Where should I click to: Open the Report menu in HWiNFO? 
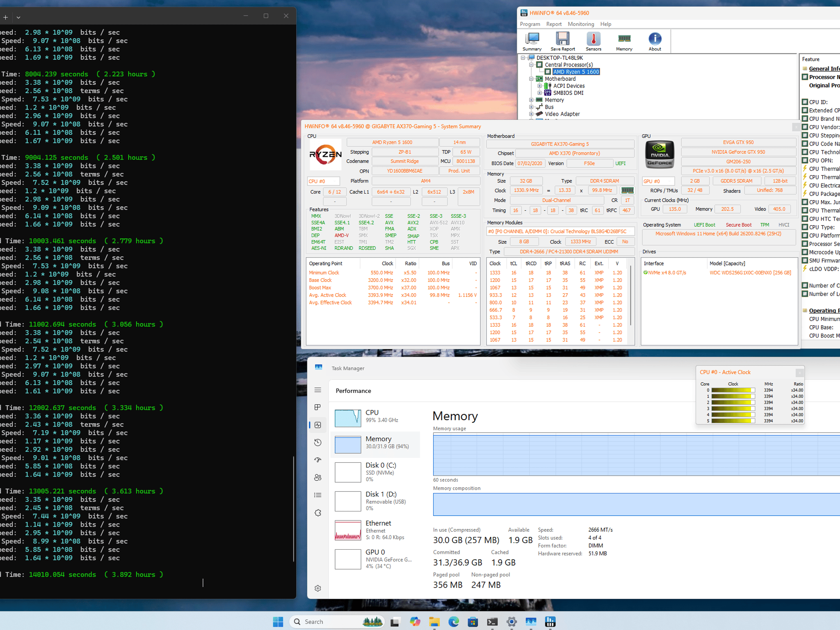click(554, 24)
